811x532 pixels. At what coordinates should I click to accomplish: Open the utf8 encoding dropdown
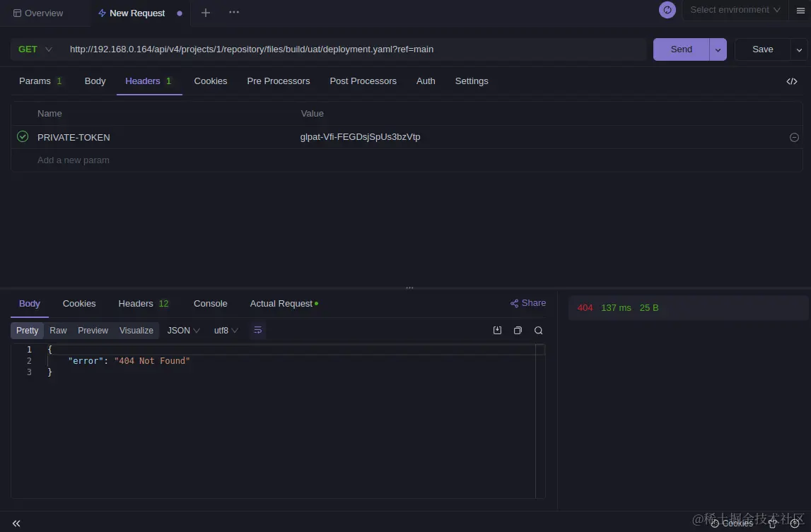(226, 331)
